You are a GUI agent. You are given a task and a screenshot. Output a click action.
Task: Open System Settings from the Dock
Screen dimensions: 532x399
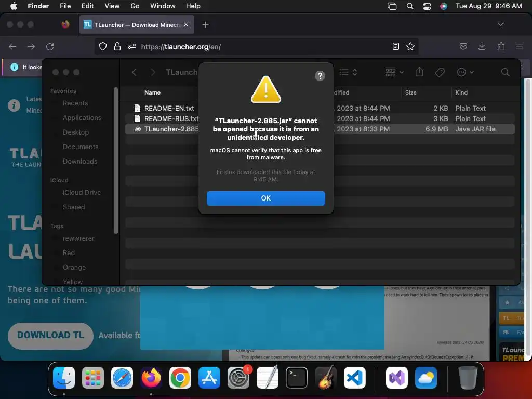coord(238,378)
